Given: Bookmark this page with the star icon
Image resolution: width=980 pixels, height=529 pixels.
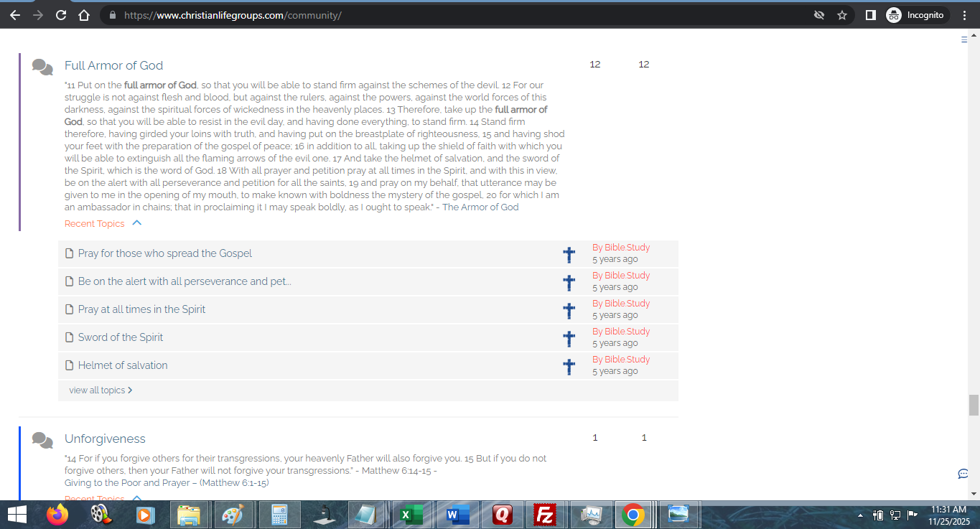Looking at the screenshot, I should 842,15.
